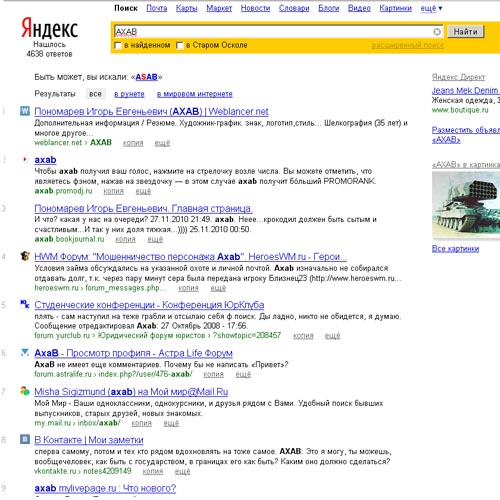The image size is (500, 500).
Task: Open 'копия' link of my.mail.ru result
Action: (142, 423)
